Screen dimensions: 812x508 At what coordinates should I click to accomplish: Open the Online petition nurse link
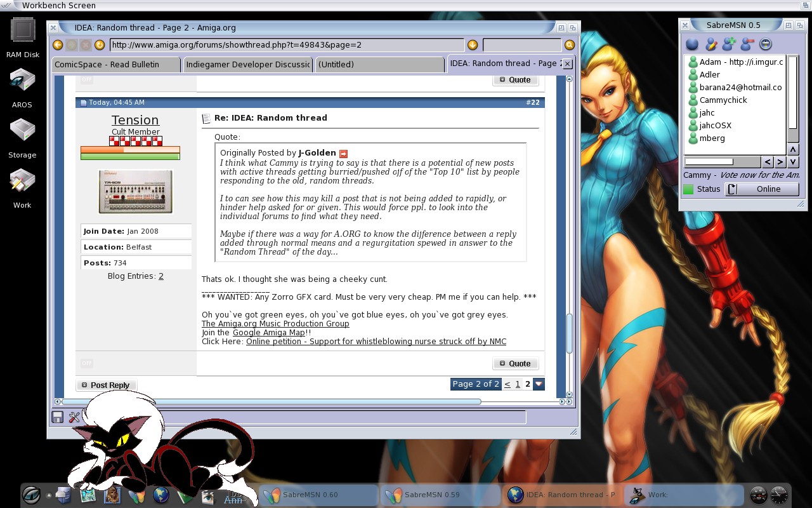pyautogui.click(x=376, y=342)
